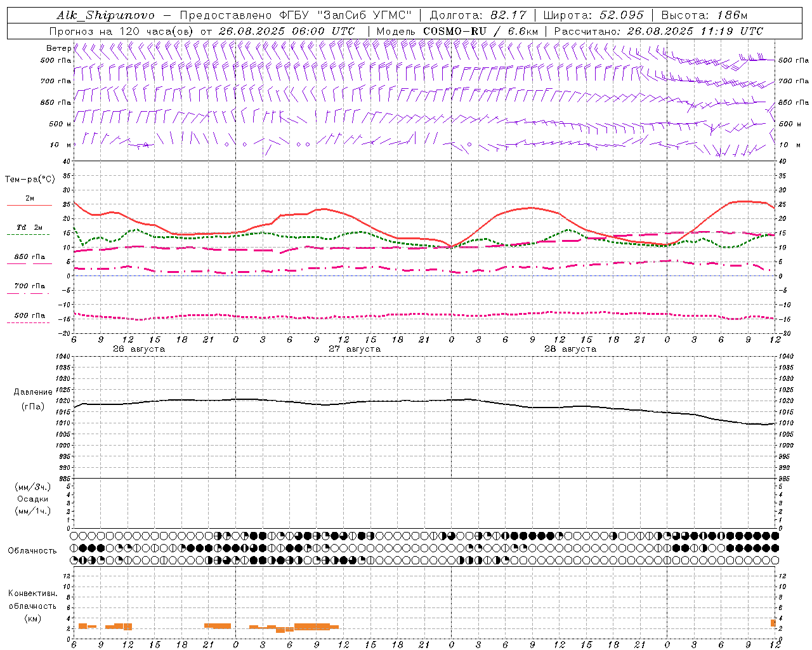The height and width of the screenshot is (650, 812).
Task: Click the 'Td 2м' dew point legend label
Action: (x=30, y=227)
